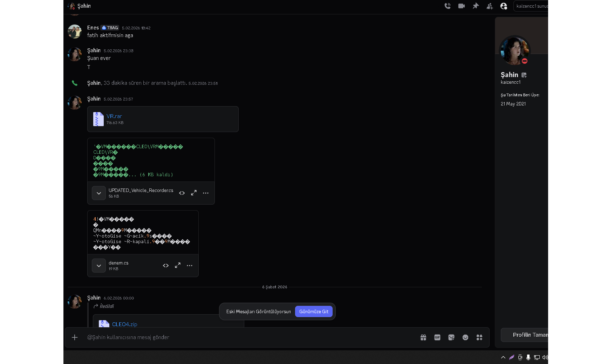The width and height of the screenshot is (614, 364).
Task: Toggle the user profile panel
Action: tap(504, 6)
